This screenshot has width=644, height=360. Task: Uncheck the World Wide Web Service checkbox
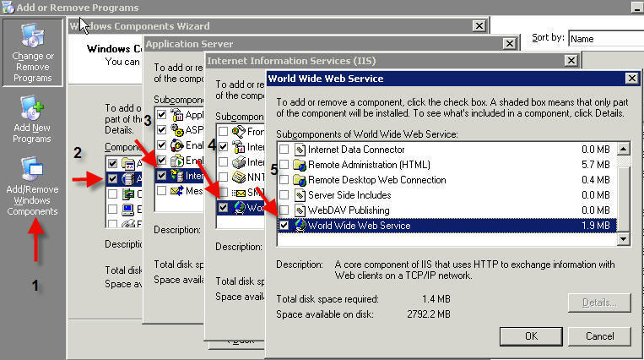point(284,226)
